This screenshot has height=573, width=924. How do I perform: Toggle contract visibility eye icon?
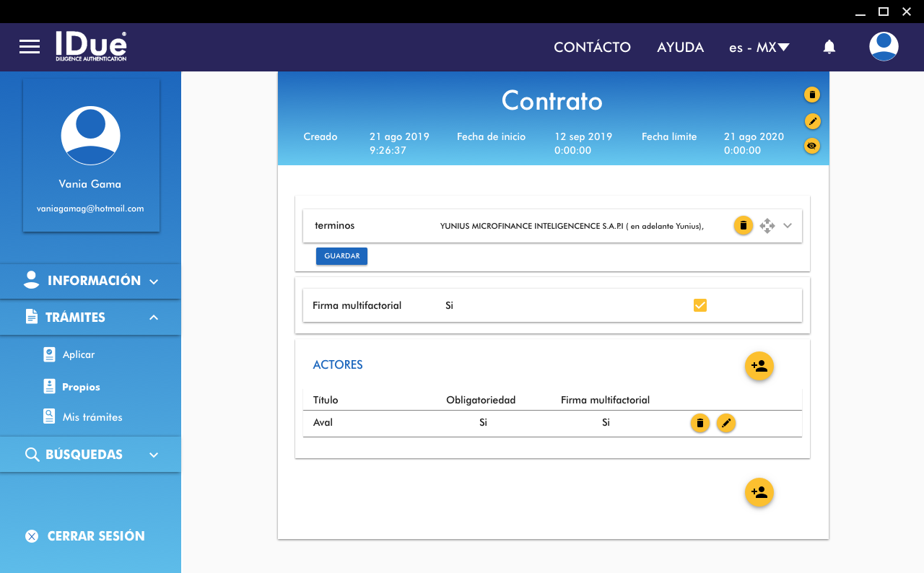point(812,146)
